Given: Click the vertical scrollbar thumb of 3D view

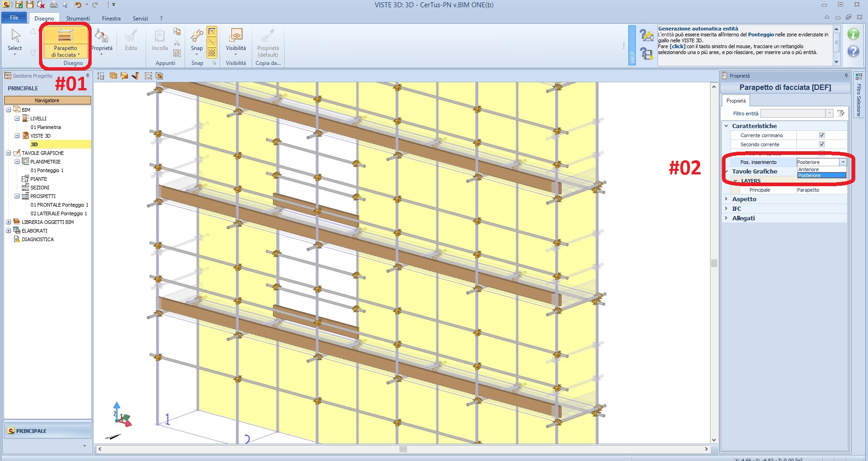Looking at the screenshot, I should [714, 263].
